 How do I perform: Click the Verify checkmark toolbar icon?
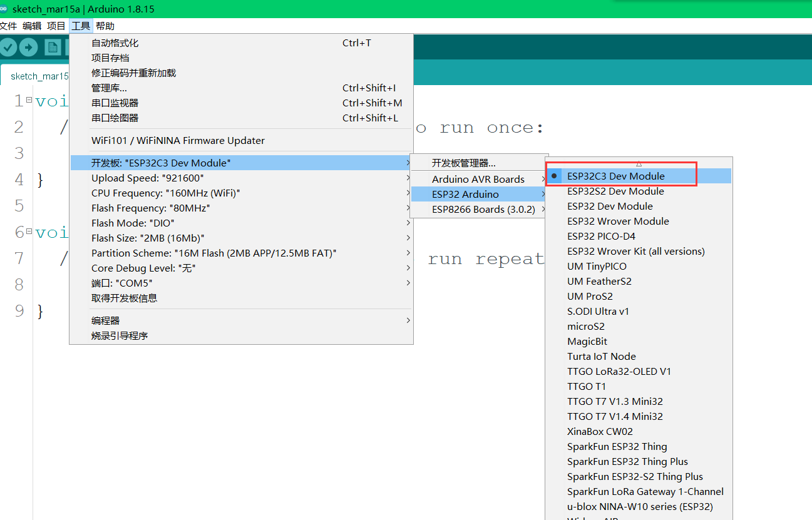pyautogui.click(x=8, y=47)
